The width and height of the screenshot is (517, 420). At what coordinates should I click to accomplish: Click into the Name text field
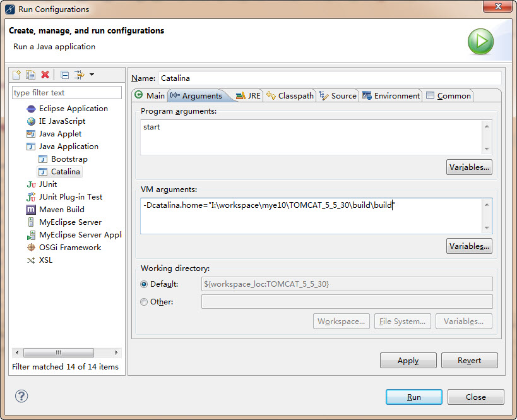coord(330,78)
